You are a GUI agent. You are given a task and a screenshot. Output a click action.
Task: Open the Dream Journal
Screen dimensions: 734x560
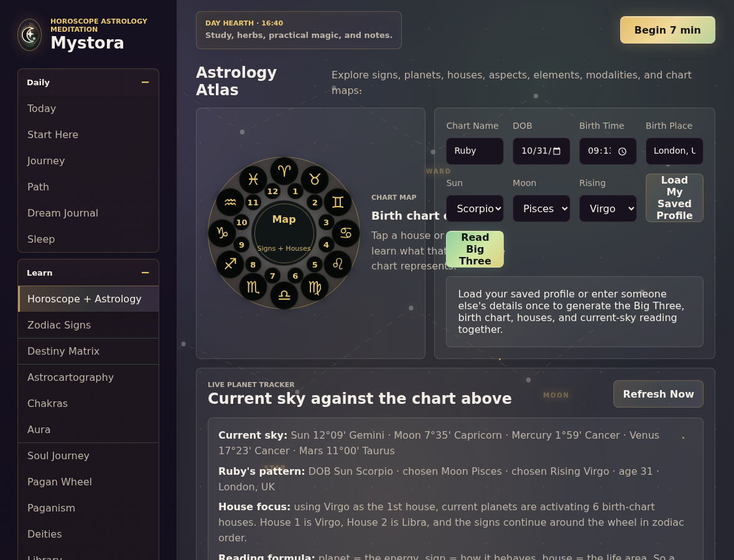88,213
